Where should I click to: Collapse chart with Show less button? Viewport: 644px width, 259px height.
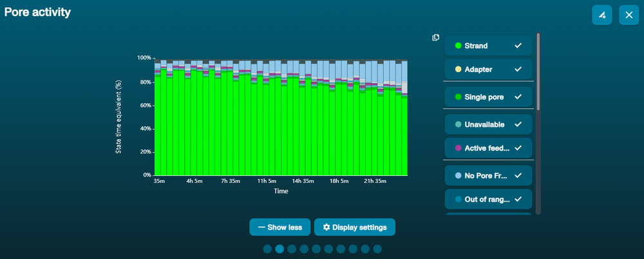[280, 227]
